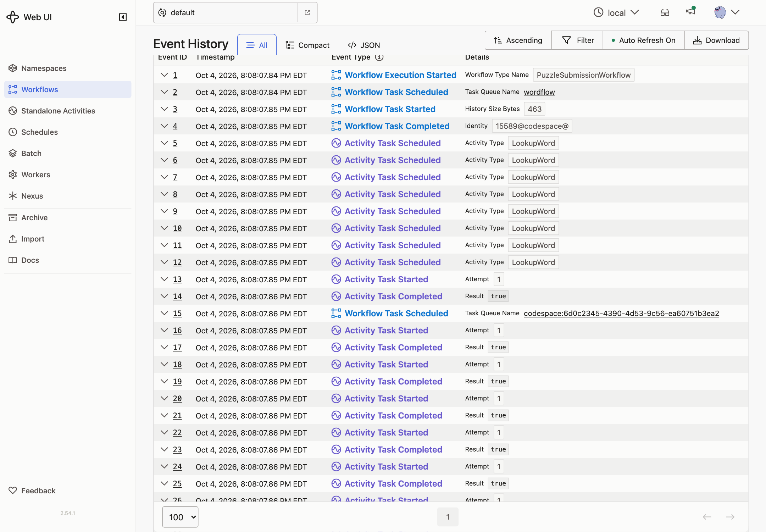Switch to JSON view tab
Viewport: 766px width, 532px height.
(x=364, y=45)
